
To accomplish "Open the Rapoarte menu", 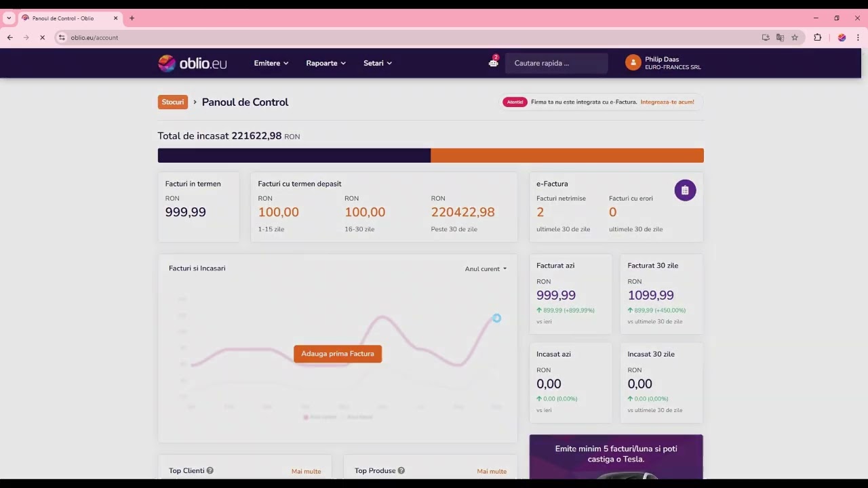I will pyautogui.click(x=326, y=63).
